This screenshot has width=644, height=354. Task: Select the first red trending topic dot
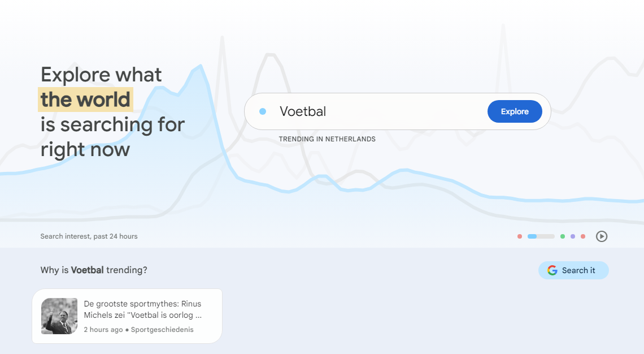click(520, 236)
